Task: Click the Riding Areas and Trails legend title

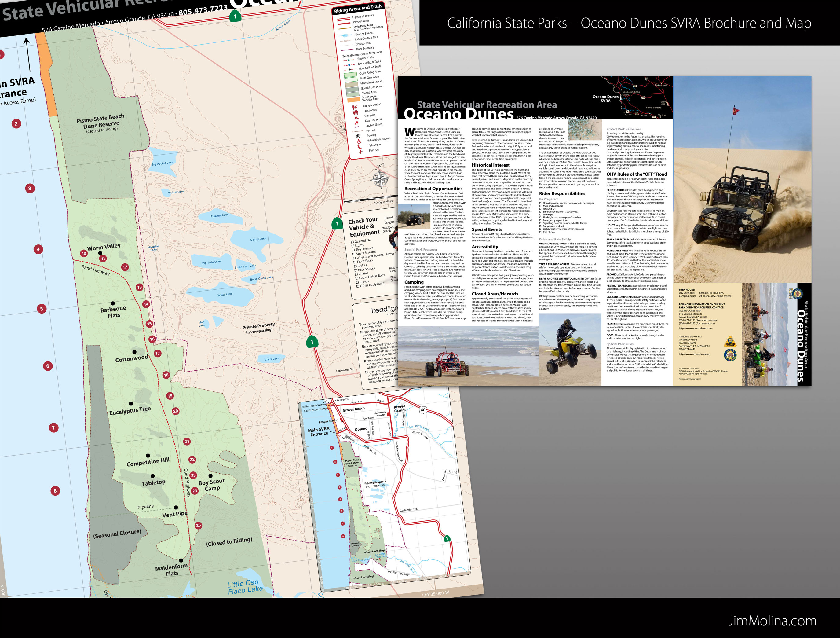Action: pos(358,8)
